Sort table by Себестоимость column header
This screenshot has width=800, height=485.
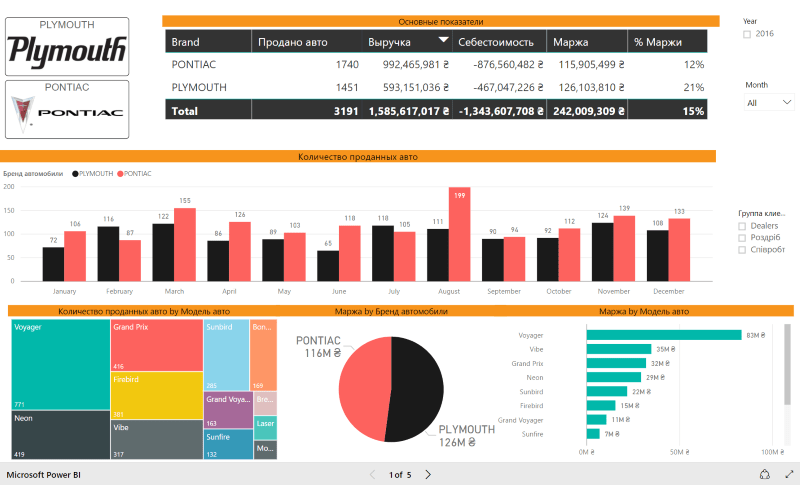[x=499, y=41]
